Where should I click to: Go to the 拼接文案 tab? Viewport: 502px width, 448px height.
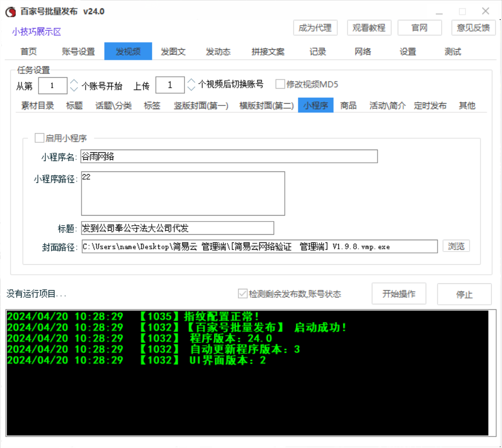[268, 51]
